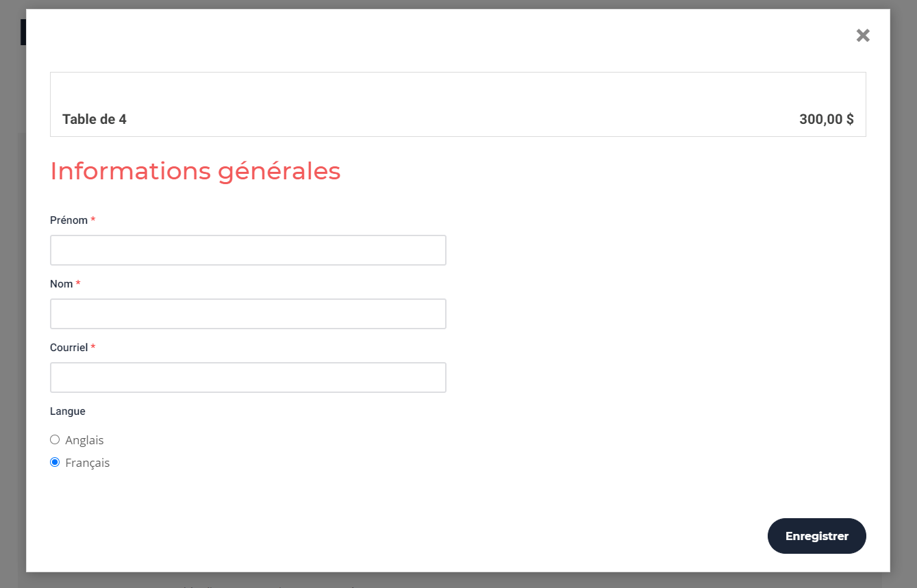Click the Informations générales heading
The height and width of the screenshot is (588, 917).
click(195, 171)
